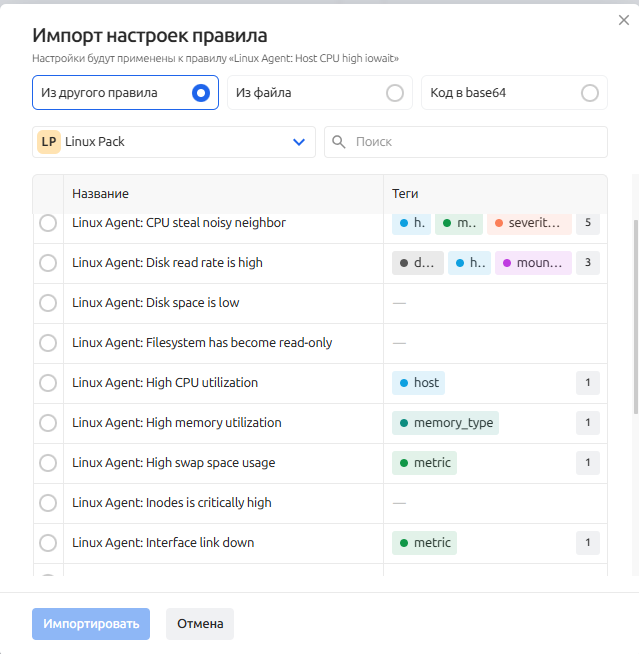Click text 'Linux Agent: High memory utilization'
639x654 pixels.
[177, 423]
